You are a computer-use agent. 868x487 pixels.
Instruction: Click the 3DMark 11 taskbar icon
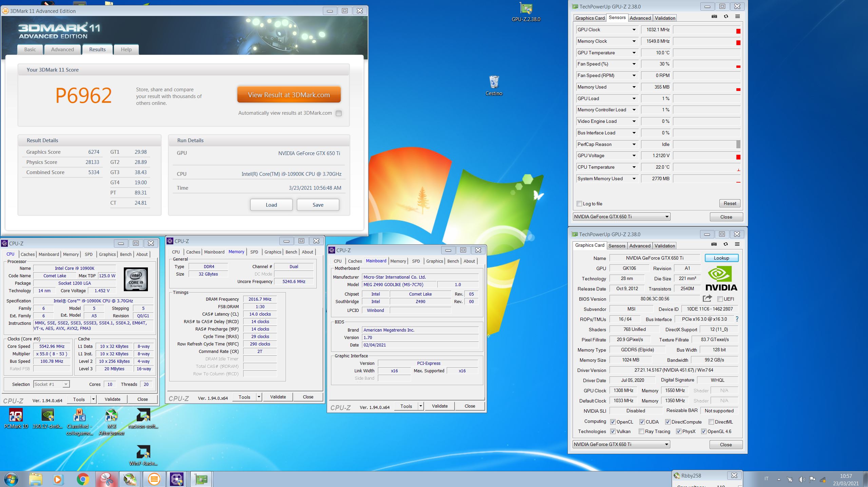[x=154, y=479]
